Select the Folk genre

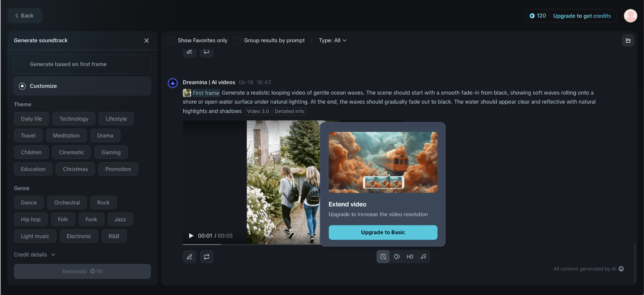(x=63, y=220)
